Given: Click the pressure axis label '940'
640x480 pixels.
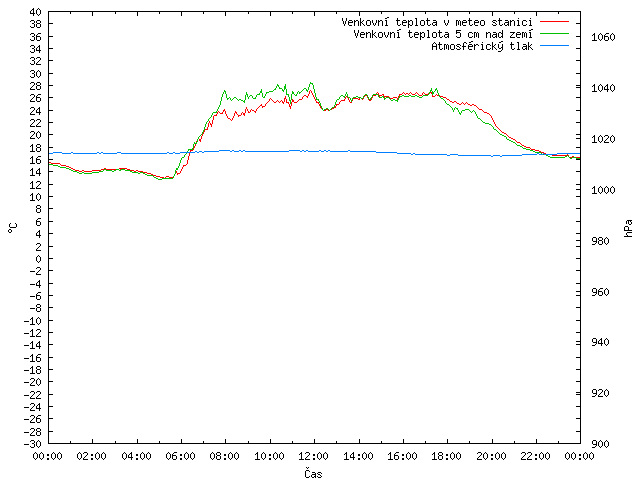Looking at the screenshot, I should pos(600,342).
